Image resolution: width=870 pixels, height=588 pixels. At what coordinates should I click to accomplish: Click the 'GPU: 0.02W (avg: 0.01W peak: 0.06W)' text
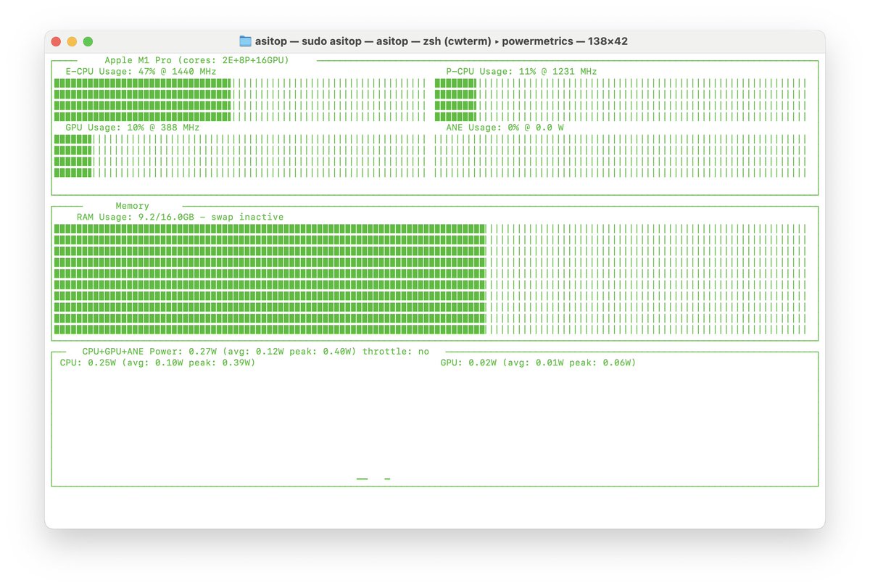538,363
